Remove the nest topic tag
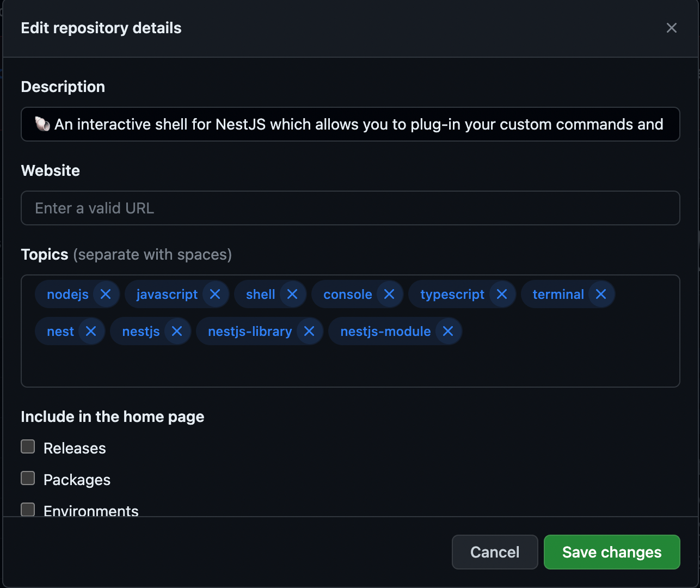The height and width of the screenshot is (588, 700). tap(91, 331)
